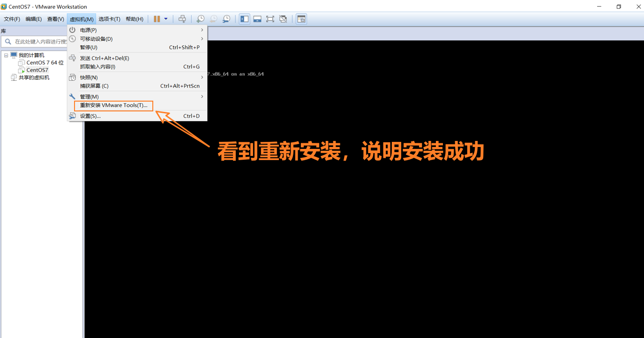Collapse the 我的计算机 tree node
Image resolution: width=644 pixels, height=338 pixels.
(x=6, y=55)
